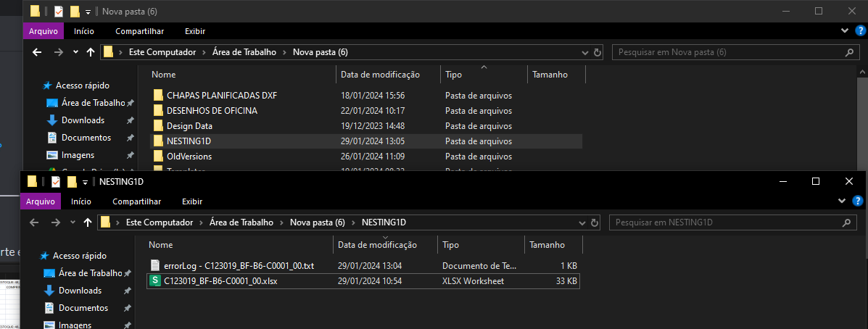Screen dimensions: 868x329
Task: Click properties icon in NESTING1D title bar
Action: pos(55,181)
